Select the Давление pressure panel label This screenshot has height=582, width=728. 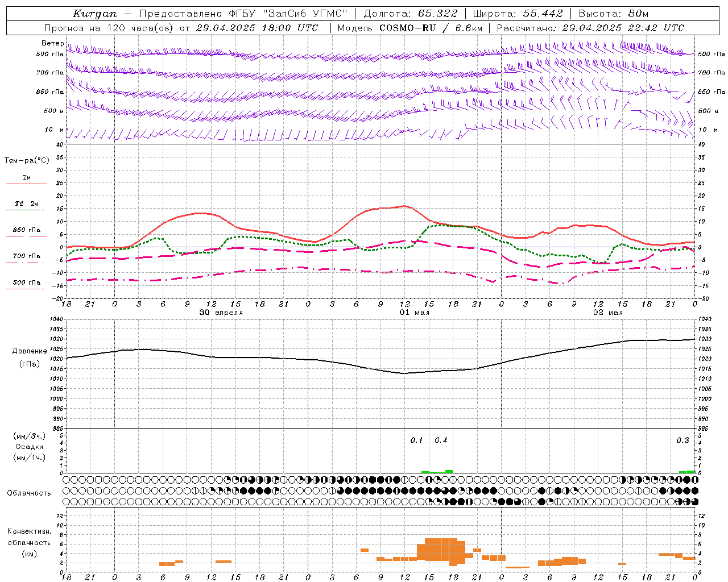[30, 351]
